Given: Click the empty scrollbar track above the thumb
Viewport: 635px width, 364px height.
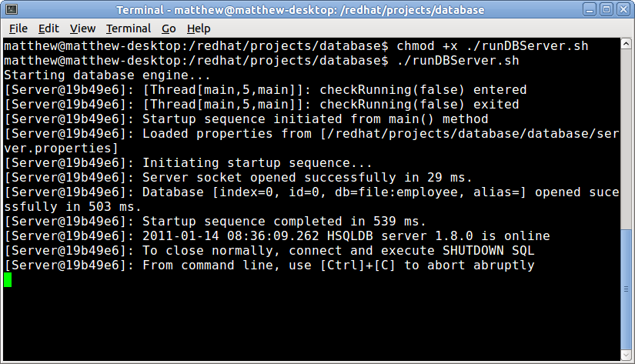Looking at the screenshot, I should [x=625, y=154].
